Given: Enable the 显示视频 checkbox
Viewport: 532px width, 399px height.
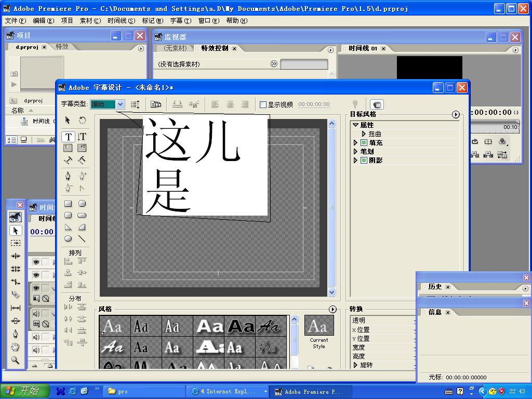Looking at the screenshot, I should pyautogui.click(x=263, y=104).
